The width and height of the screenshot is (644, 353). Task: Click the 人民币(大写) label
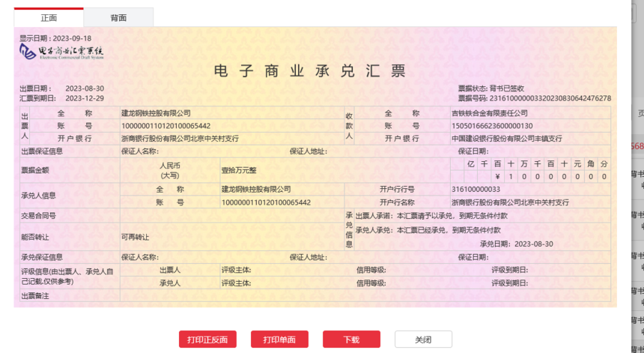[x=170, y=170]
